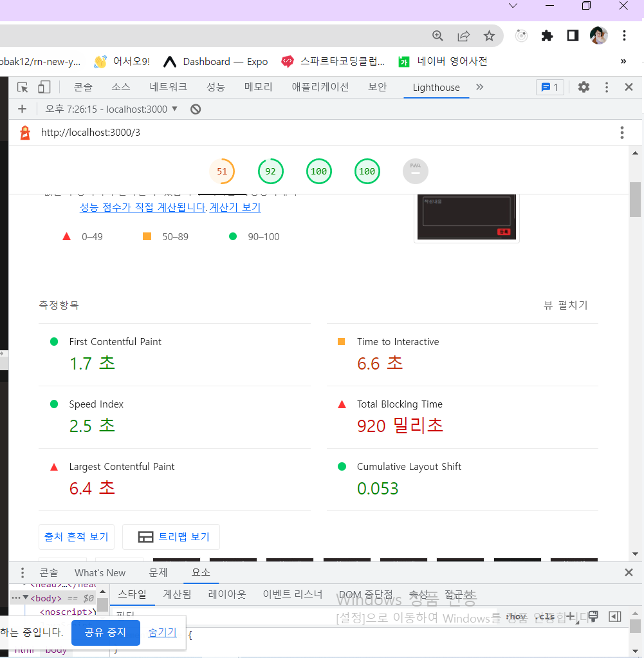Jump to the performance score gauge 51
The height and width of the screenshot is (658, 644).
[x=222, y=171]
